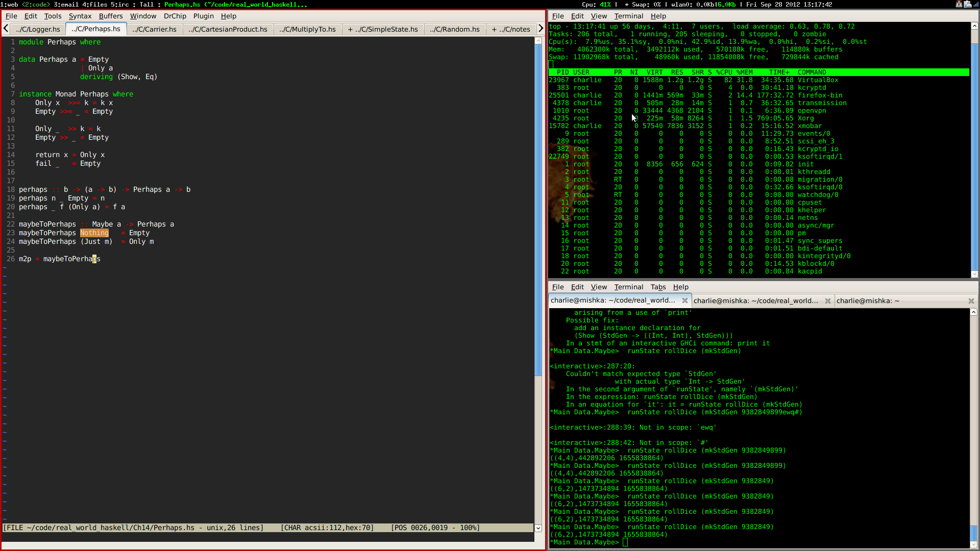
Task: Open Terminal menu in top window
Action: point(628,16)
